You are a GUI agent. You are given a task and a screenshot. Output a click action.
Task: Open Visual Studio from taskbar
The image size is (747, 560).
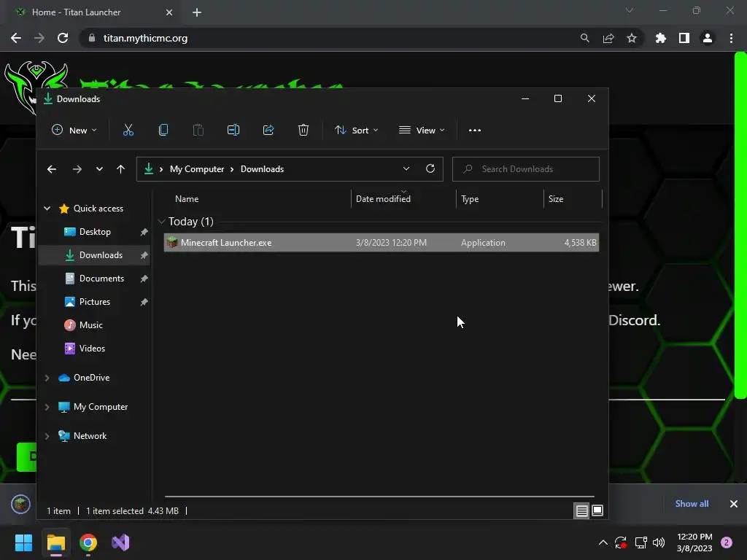(120, 542)
